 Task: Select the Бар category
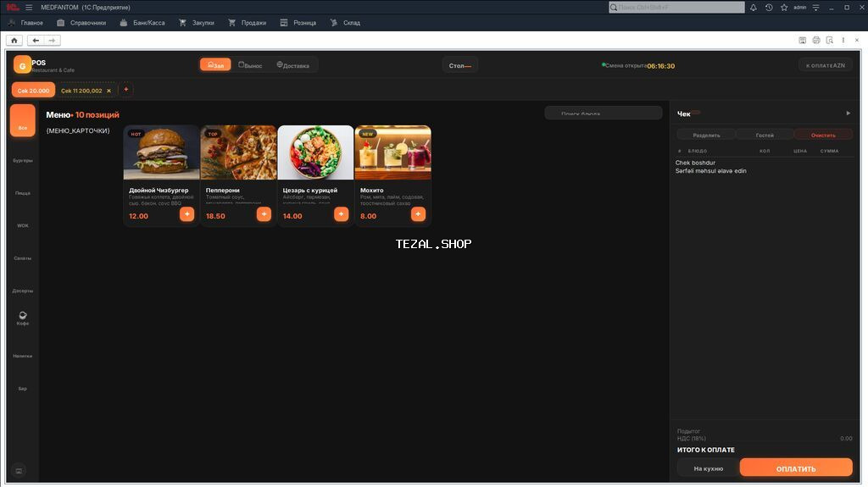tap(23, 389)
